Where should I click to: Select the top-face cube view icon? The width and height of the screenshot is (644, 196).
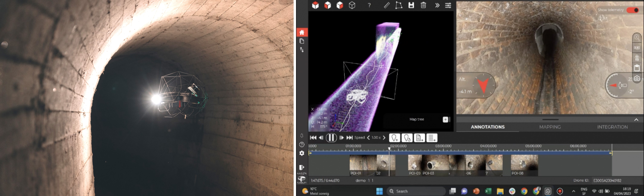click(316, 5)
